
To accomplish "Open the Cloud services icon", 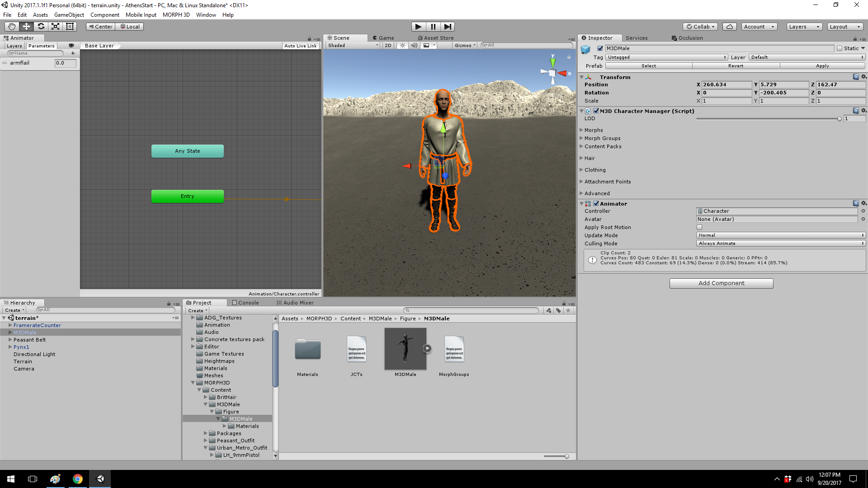I will [x=729, y=27].
